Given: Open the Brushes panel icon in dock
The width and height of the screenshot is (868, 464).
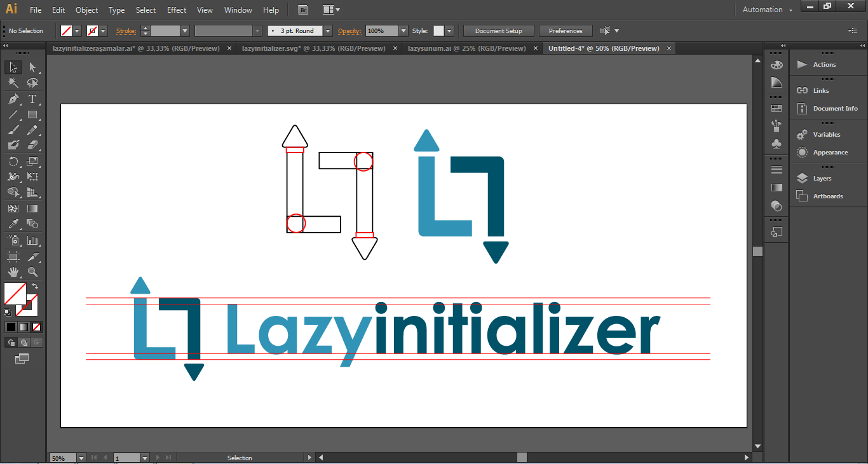Looking at the screenshot, I should click(x=776, y=126).
